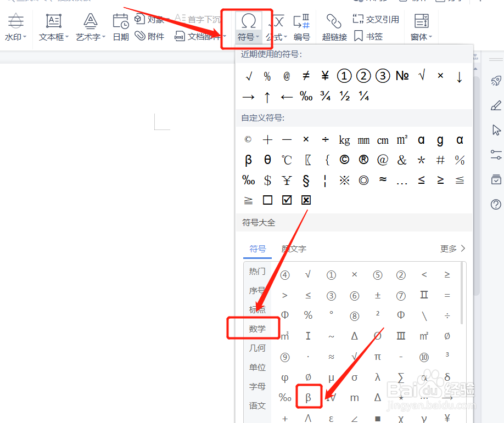Expand the Text Box (文本框) dropdown arrow
504x423 pixels.
point(67,37)
